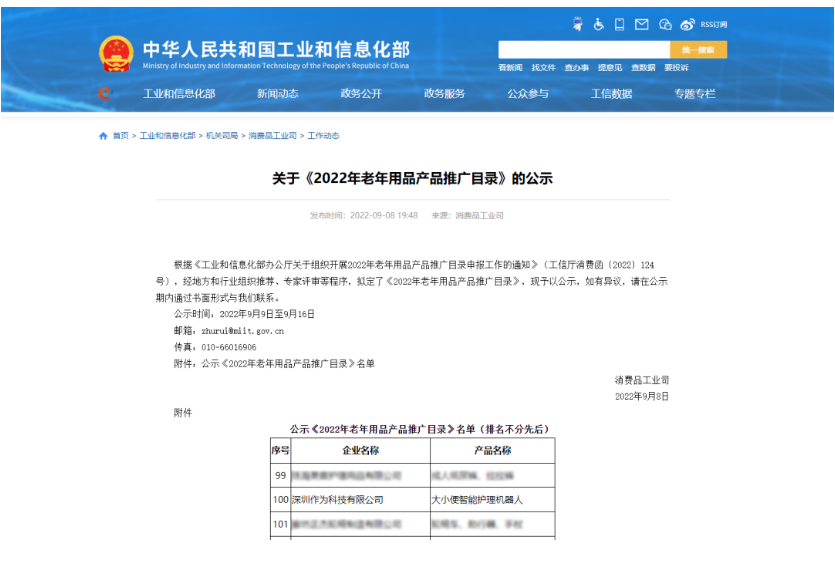Viewport: 835px width, 576px height.
Task: Open the 查数据 quick link
Action: tap(643, 68)
